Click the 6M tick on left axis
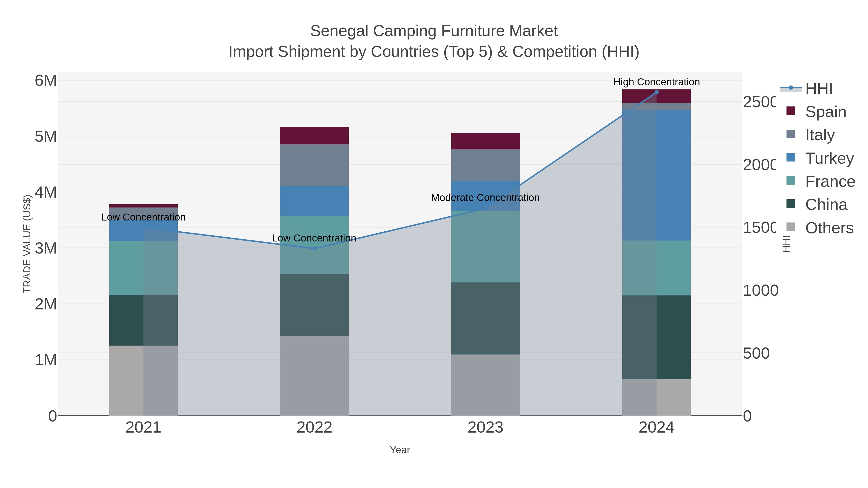The height and width of the screenshot is (488, 868). tap(46, 81)
